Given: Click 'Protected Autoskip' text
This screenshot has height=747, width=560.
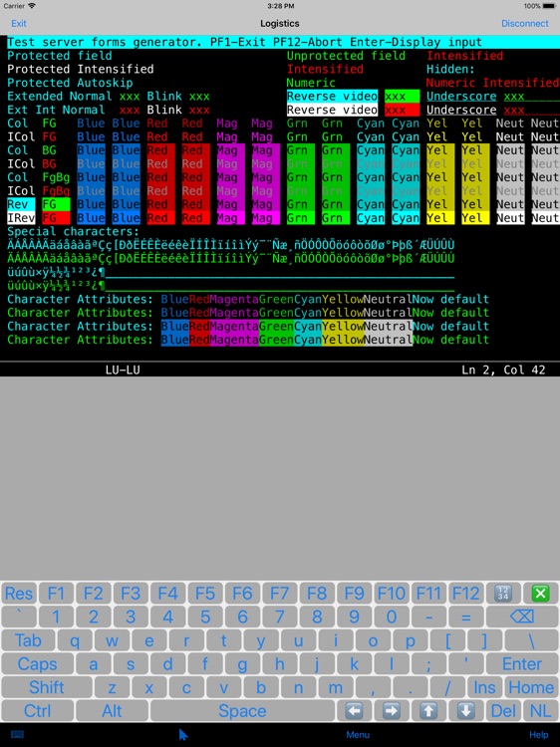Looking at the screenshot, I should (70, 83).
